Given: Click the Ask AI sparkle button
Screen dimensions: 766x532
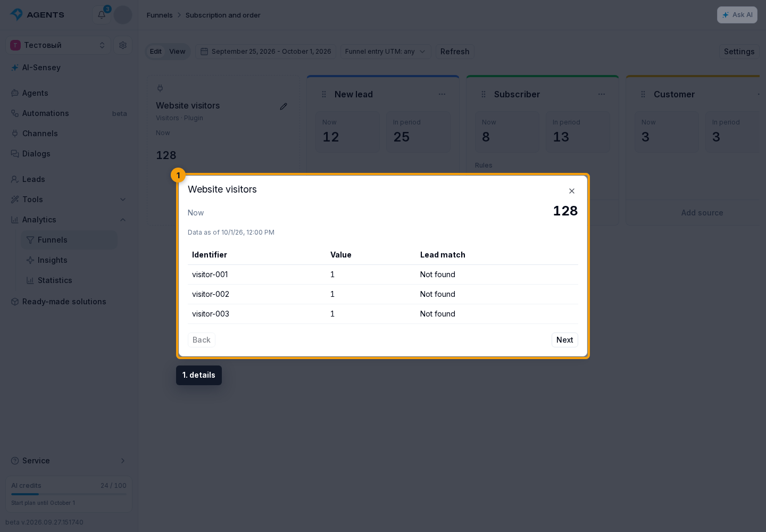Looking at the screenshot, I should 737,15.
